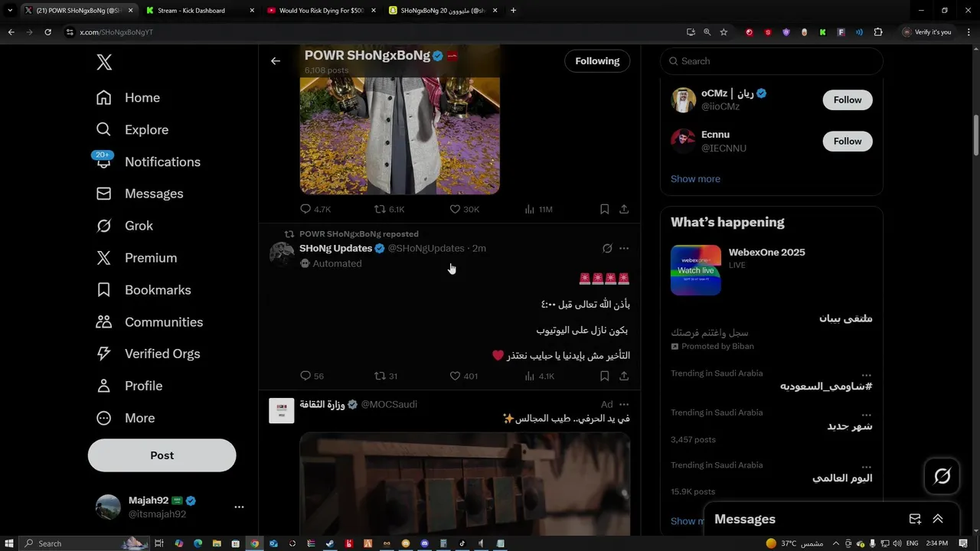
Task: Repost the post with 6.1K reposts
Action: [389, 209]
